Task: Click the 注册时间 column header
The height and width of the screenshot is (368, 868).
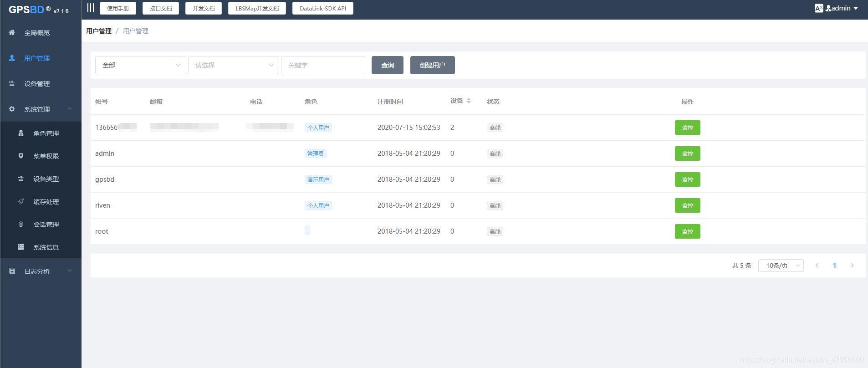Action: pyautogui.click(x=390, y=102)
